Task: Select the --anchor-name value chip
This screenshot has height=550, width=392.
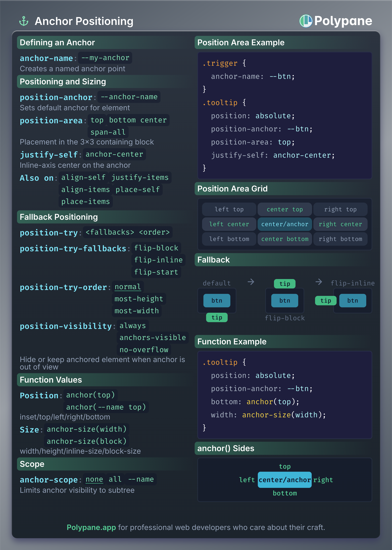Action: tap(129, 97)
